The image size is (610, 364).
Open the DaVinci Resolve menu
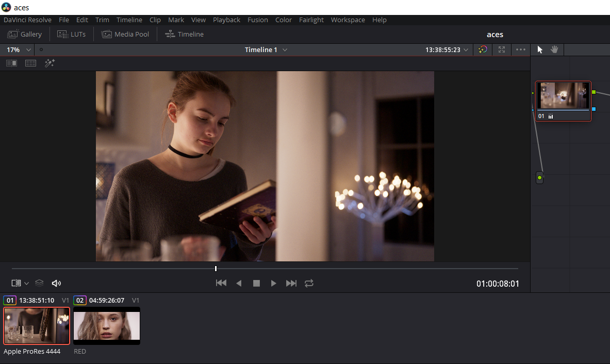[27, 20]
